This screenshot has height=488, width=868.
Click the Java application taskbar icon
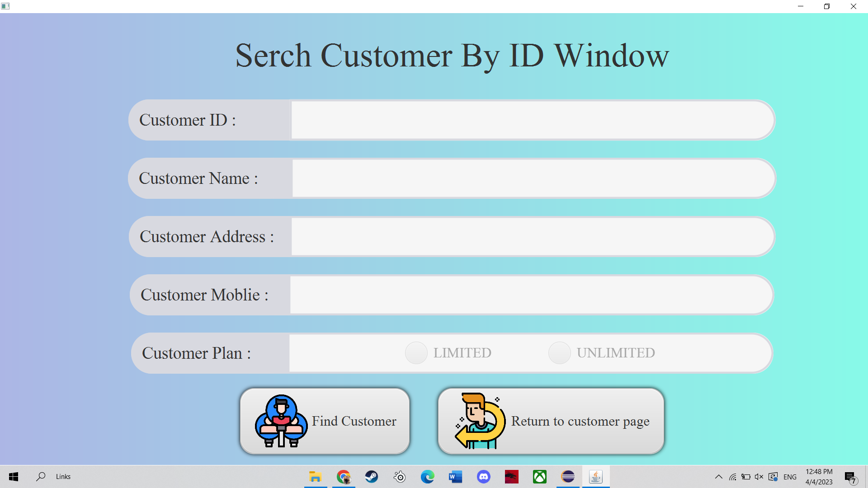596,477
